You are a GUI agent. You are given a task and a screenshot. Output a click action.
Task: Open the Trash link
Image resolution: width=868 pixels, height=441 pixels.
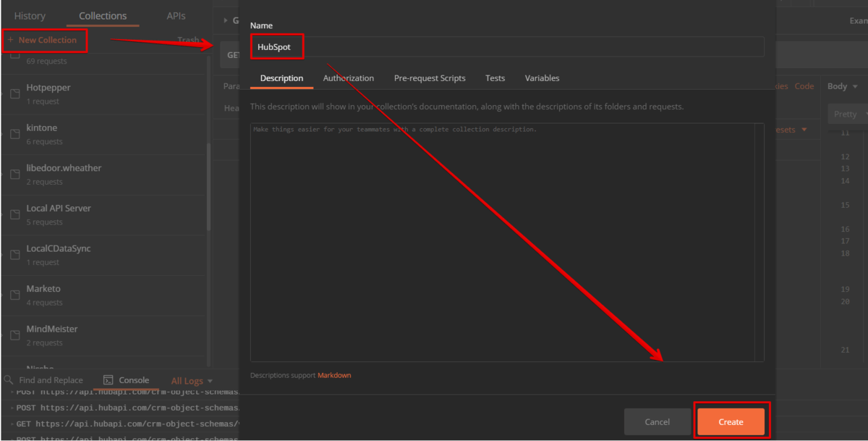click(x=188, y=41)
